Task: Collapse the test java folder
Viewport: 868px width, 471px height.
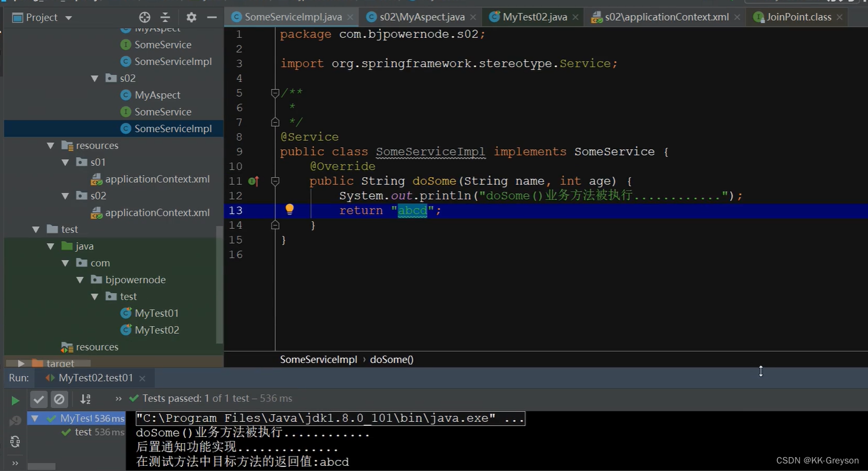Action: (x=51, y=246)
